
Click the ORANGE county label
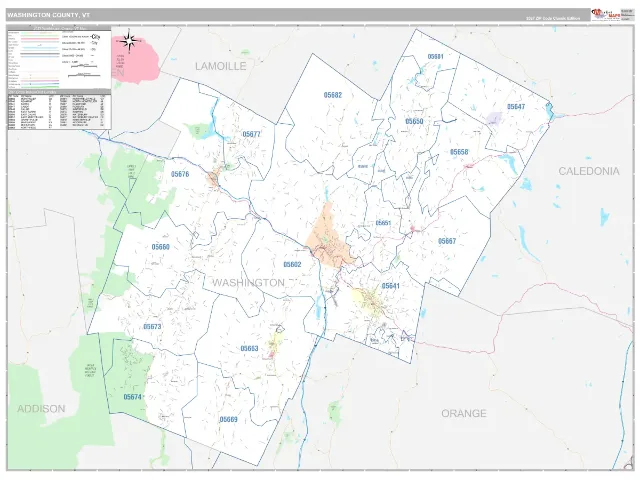(464, 413)
